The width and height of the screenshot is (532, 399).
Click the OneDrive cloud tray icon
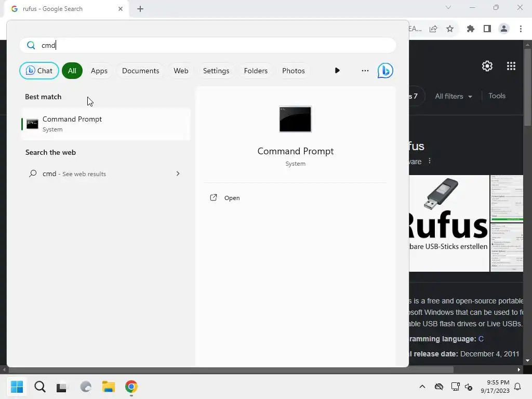[439, 387]
